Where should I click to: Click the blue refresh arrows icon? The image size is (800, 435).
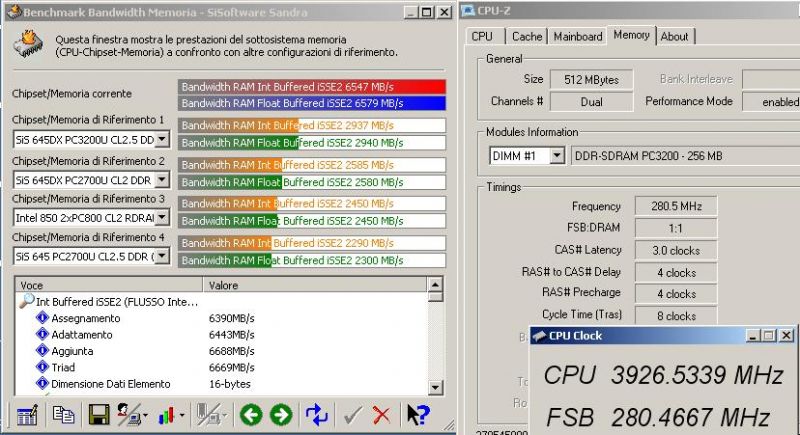point(316,415)
